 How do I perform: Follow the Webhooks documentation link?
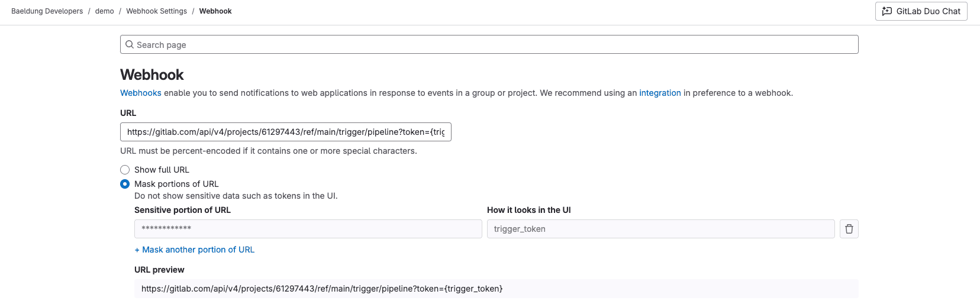[141, 93]
